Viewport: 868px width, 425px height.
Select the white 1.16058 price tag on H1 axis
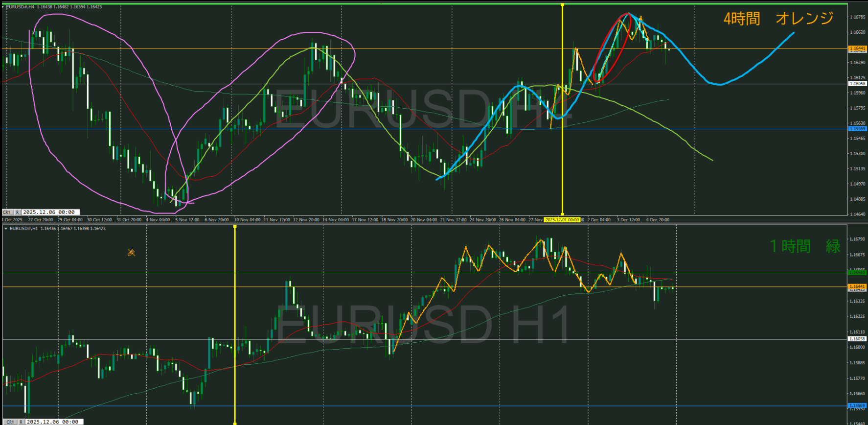(x=857, y=339)
